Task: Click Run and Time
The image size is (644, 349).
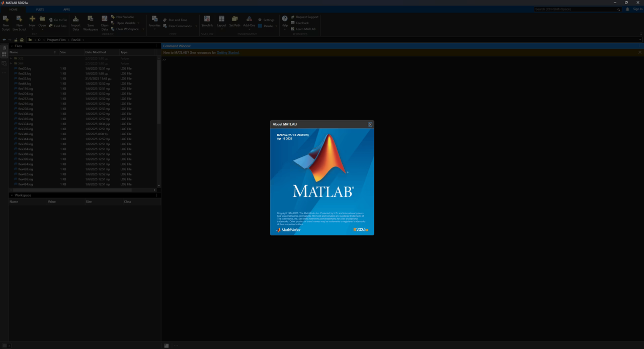Action: click(x=175, y=20)
